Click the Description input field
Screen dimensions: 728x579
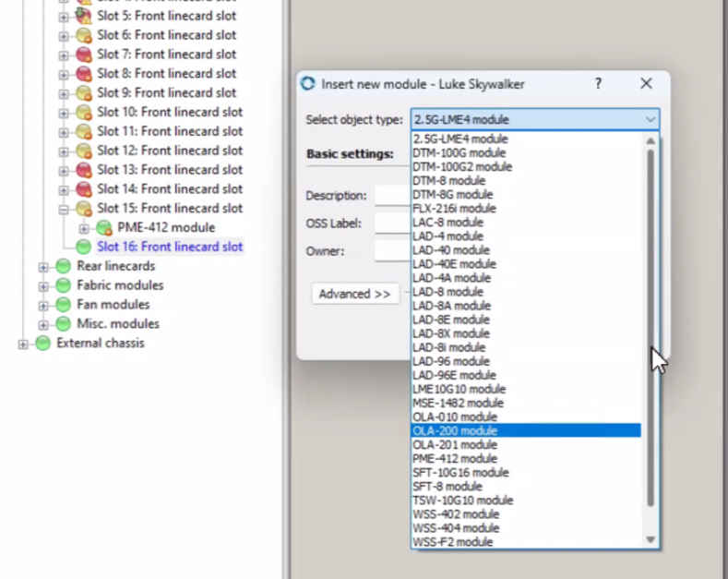pos(393,196)
